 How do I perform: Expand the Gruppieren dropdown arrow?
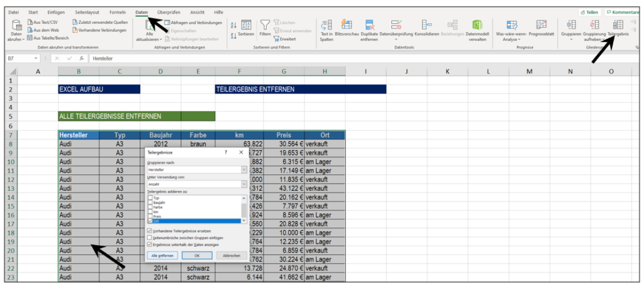point(571,40)
